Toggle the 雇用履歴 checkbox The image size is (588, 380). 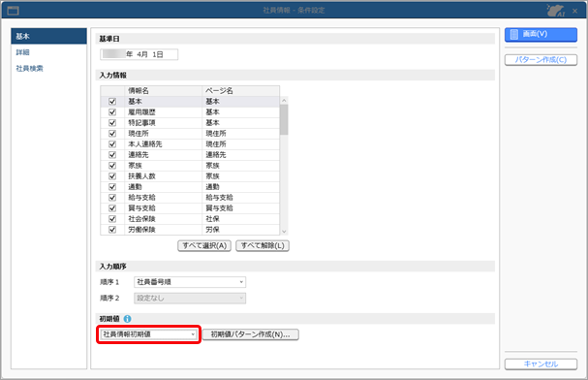(x=112, y=112)
